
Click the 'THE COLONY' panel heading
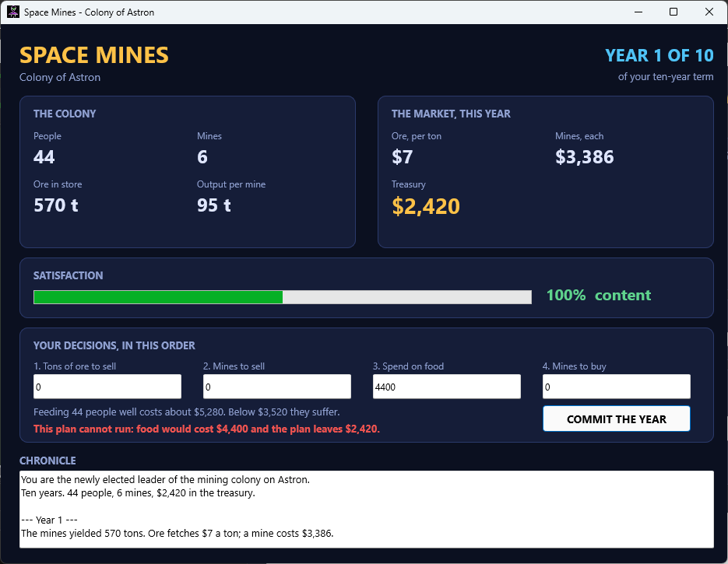pyautogui.click(x=65, y=114)
